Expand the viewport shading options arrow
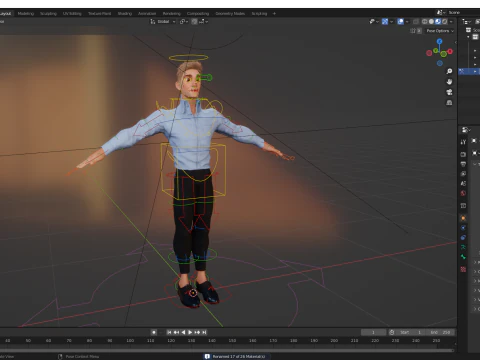480x360 pixels. [x=451, y=21]
